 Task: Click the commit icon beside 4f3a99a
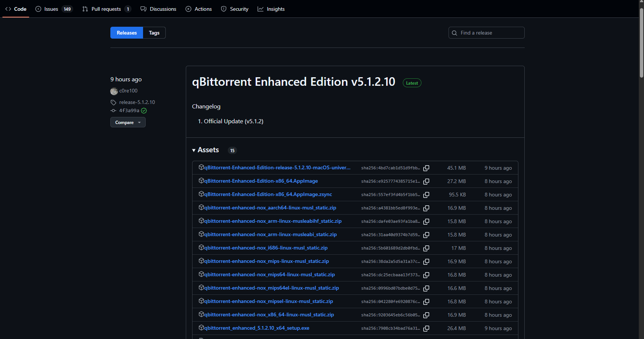coord(113,111)
